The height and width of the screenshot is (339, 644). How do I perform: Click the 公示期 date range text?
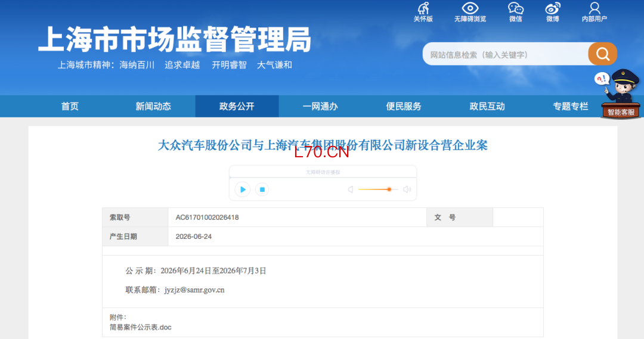196,271
